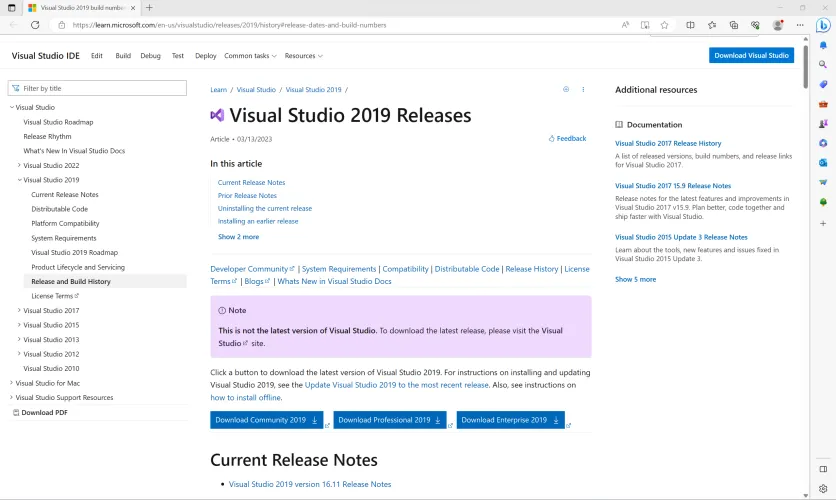The width and height of the screenshot is (836, 500).
Task: Click the article's more options dots icon
Action: click(x=583, y=89)
